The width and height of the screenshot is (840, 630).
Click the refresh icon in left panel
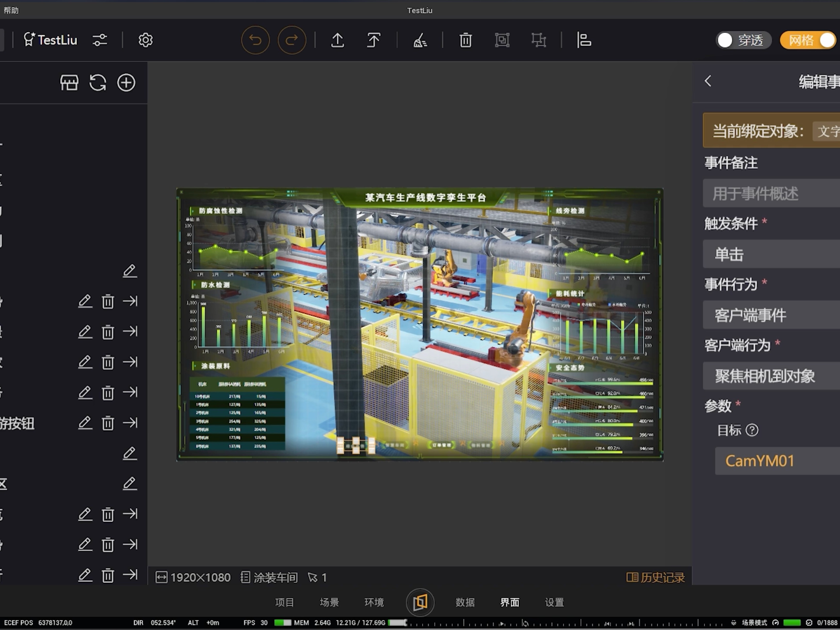click(x=98, y=82)
